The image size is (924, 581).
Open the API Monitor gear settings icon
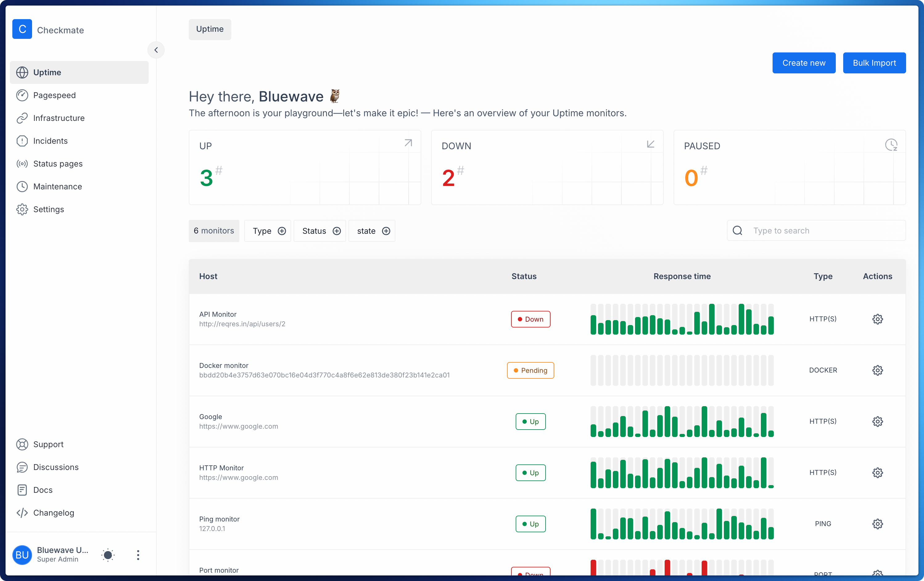[x=877, y=319]
